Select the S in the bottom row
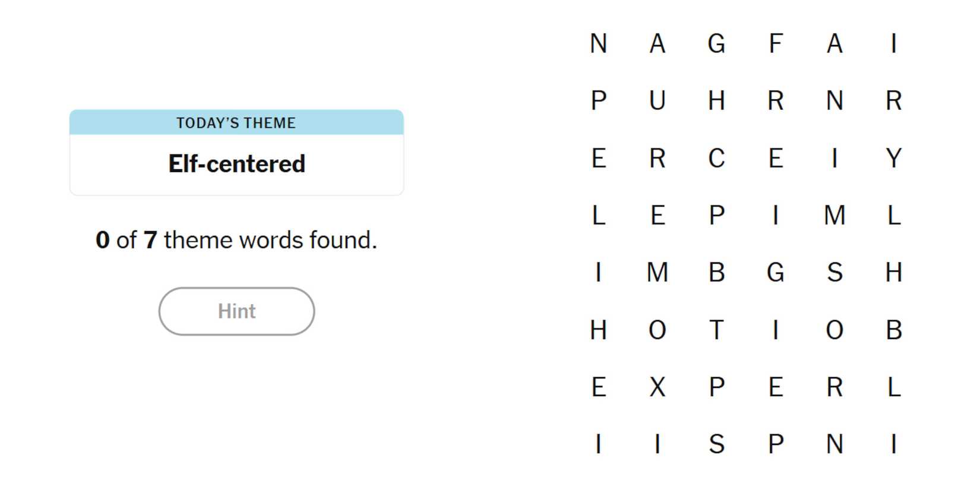Image resolution: width=980 pixels, height=490 pixels. [716, 444]
